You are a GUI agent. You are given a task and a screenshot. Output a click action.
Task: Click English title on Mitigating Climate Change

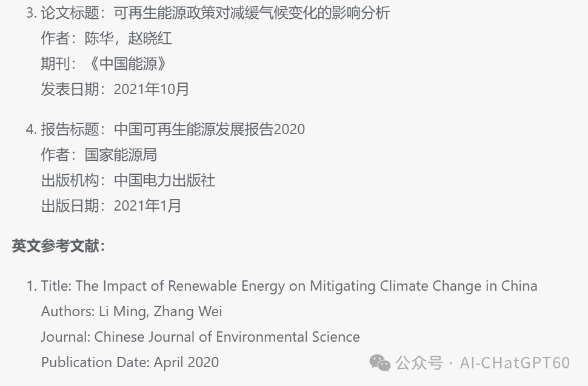point(306,286)
